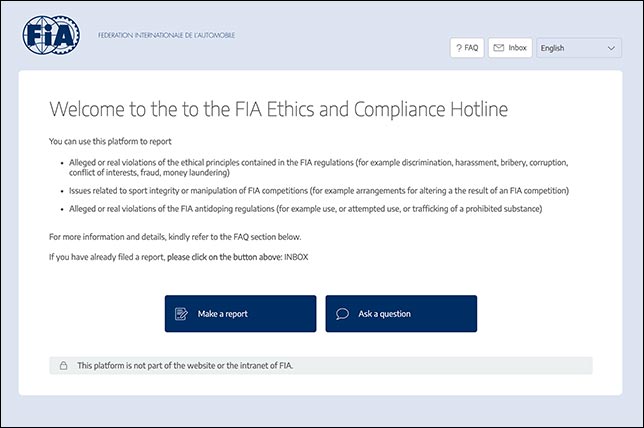Click the FAQ section reference sentence
The width and height of the screenshot is (644, 428).
point(174,237)
